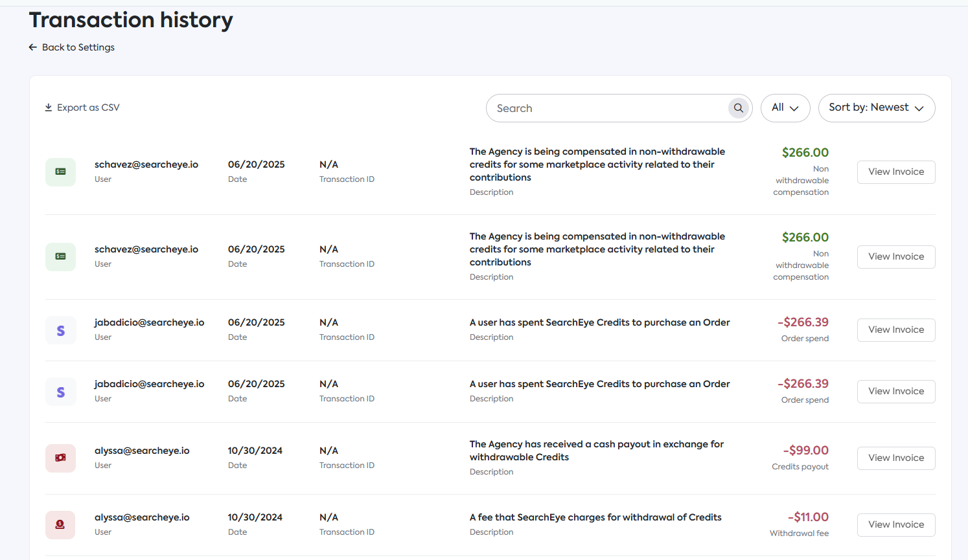View Invoice for -$11.00 withdrawal fee
968x560 pixels.
895,524
